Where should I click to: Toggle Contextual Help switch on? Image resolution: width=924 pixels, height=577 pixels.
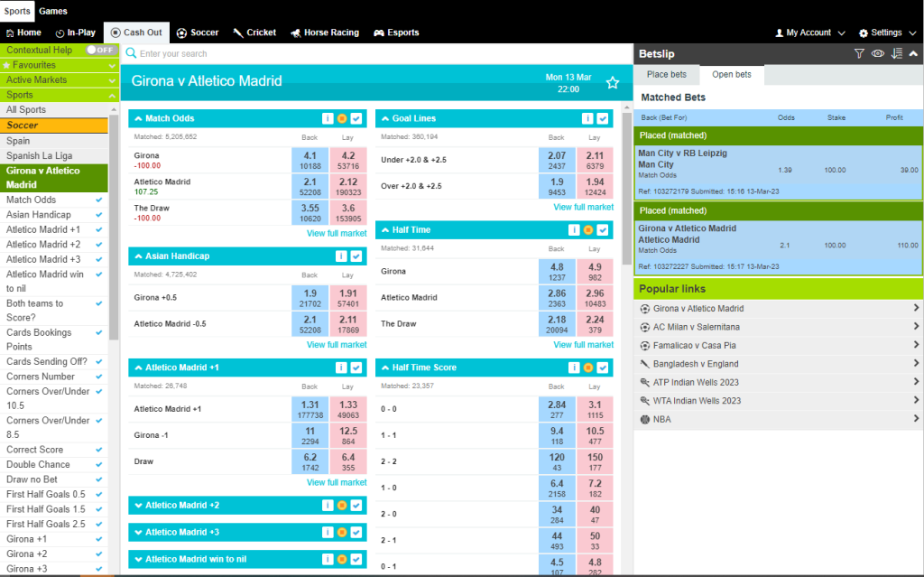coord(99,51)
